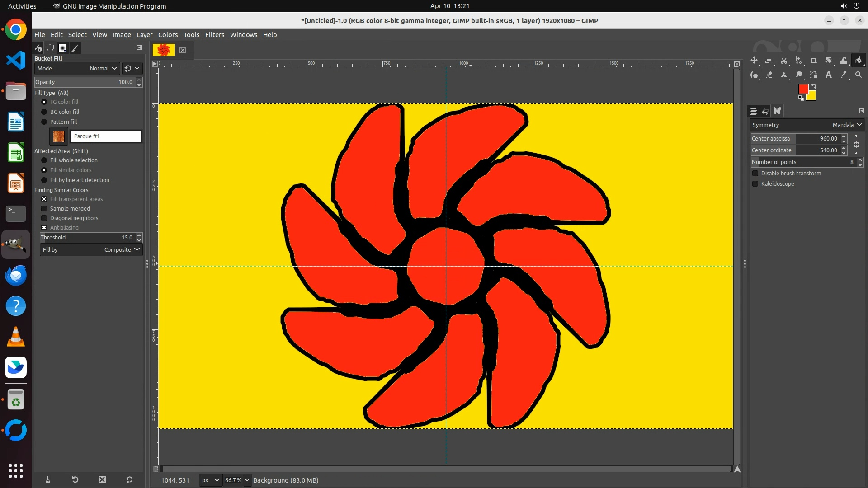Select the Zoom magnifier tool

point(859,75)
